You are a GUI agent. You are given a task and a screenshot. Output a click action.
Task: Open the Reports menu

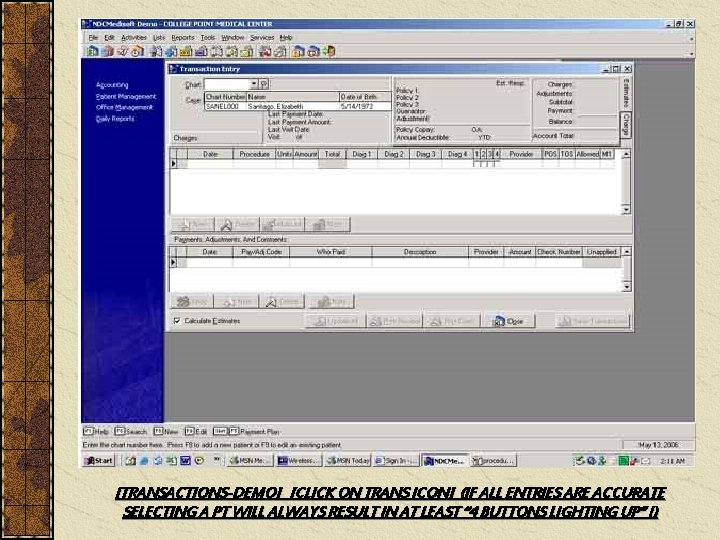point(183,38)
